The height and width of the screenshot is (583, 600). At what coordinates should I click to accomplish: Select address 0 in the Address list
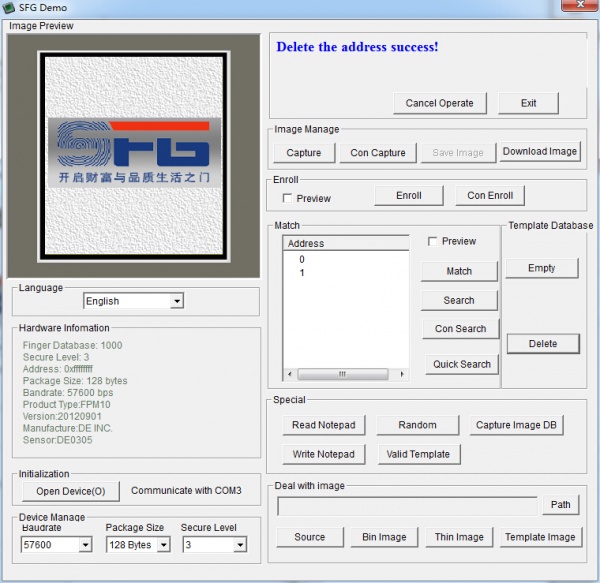coord(302,259)
